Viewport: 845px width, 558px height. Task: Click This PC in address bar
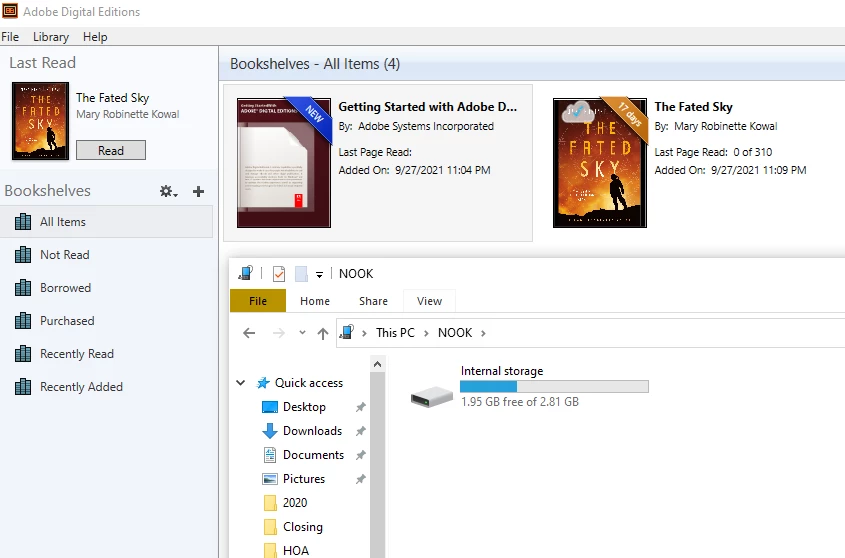pos(395,333)
